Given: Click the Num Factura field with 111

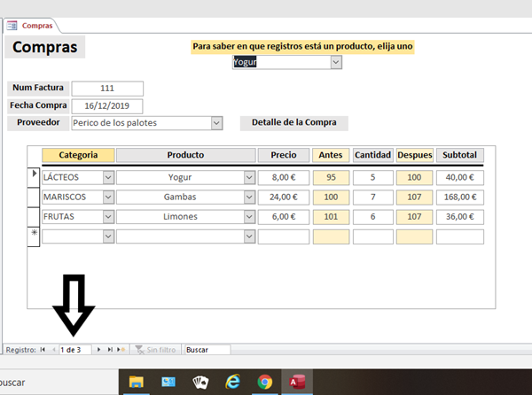Looking at the screenshot, I should (x=107, y=89).
